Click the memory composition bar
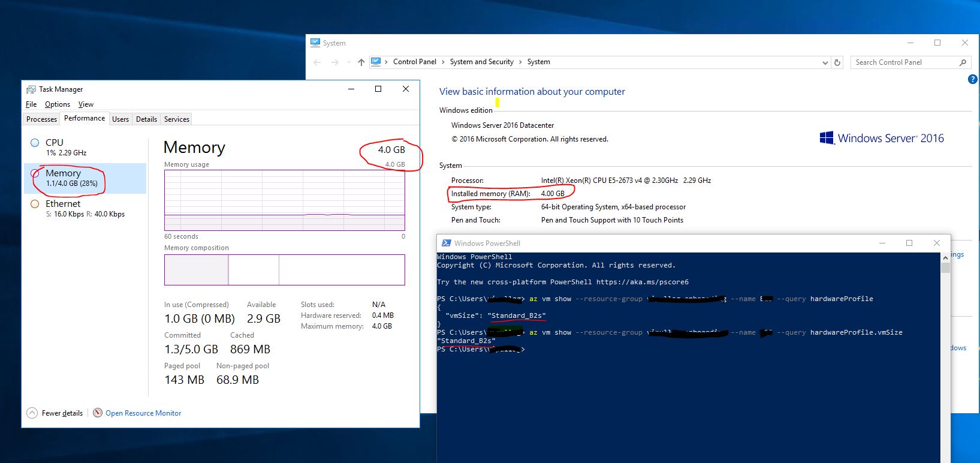The image size is (980, 463). pyautogui.click(x=285, y=270)
